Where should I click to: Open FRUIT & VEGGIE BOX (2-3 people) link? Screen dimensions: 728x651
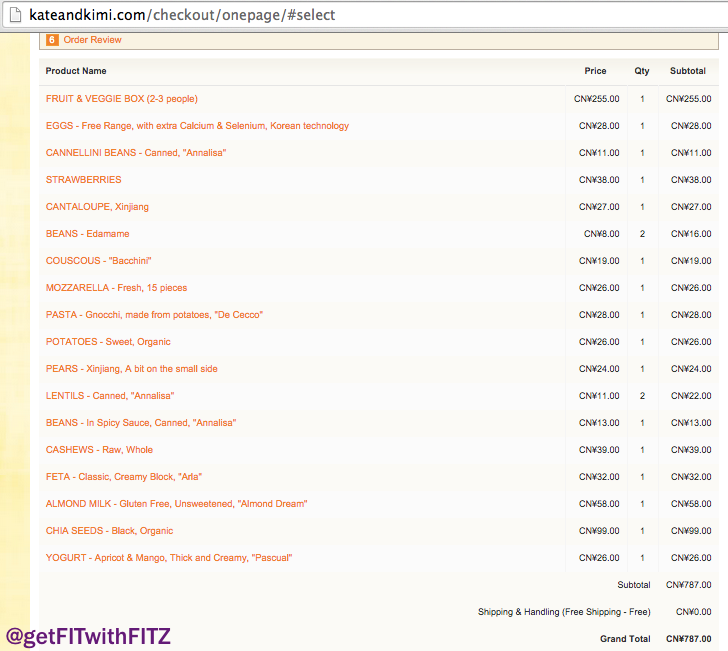(x=122, y=99)
